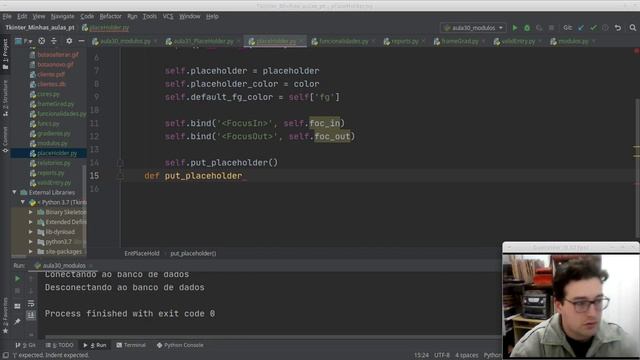Open the Help menu
The height and width of the screenshot is (360, 640).
pyautogui.click(x=212, y=16)
